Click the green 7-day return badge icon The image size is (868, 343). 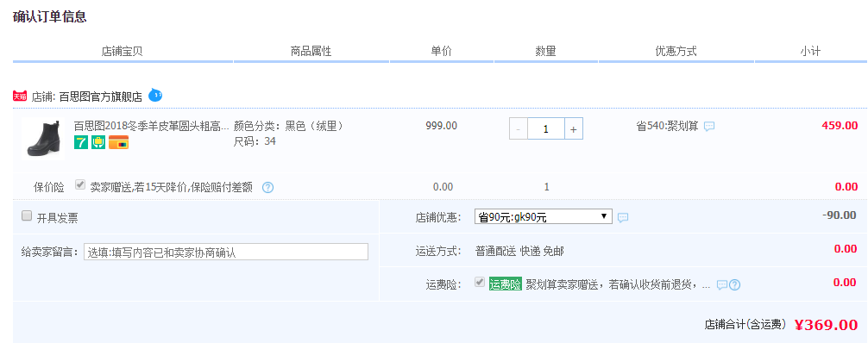click(x=81, y=143)
